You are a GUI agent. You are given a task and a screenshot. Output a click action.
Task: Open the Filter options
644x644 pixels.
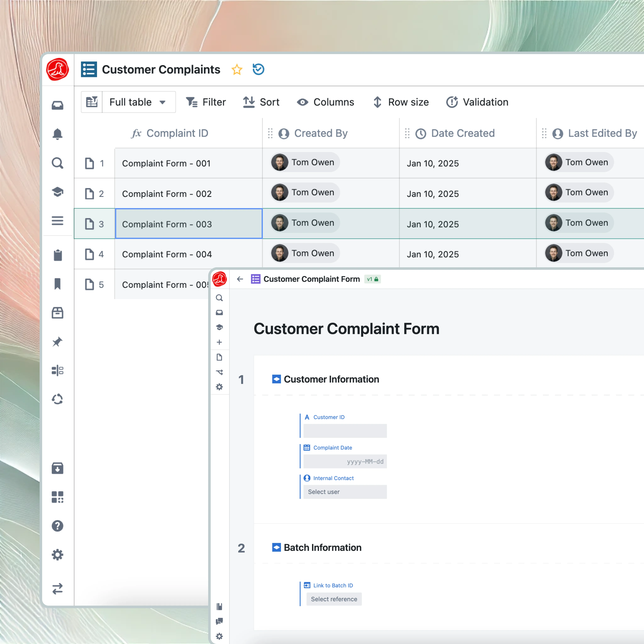(x=206, y=102)
